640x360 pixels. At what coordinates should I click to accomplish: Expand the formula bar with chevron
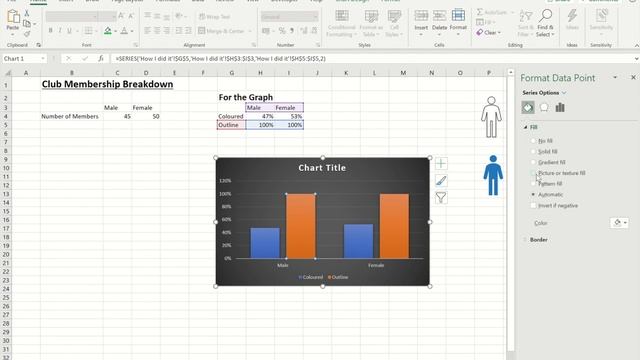[636, 59]
